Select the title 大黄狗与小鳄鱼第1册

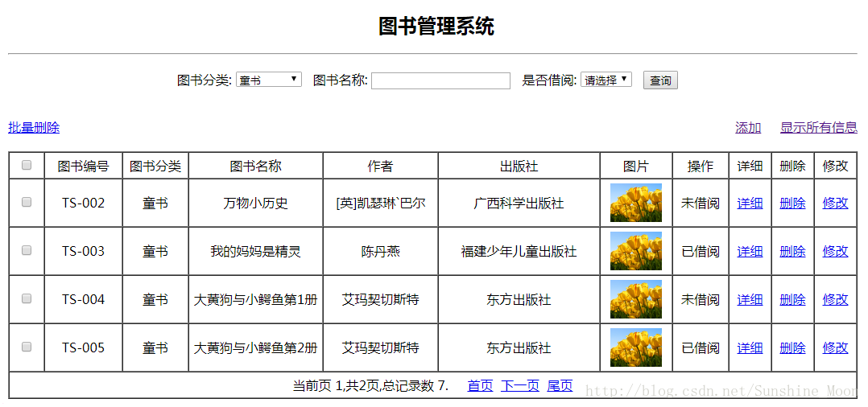[256, 299]
